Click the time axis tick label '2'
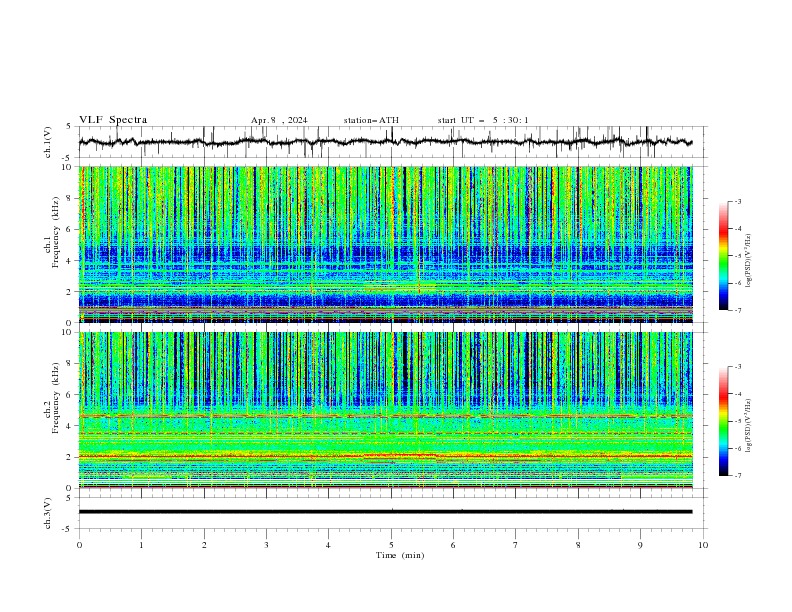The width and height of the screenshot is (792, 612). tap(204, 545)
